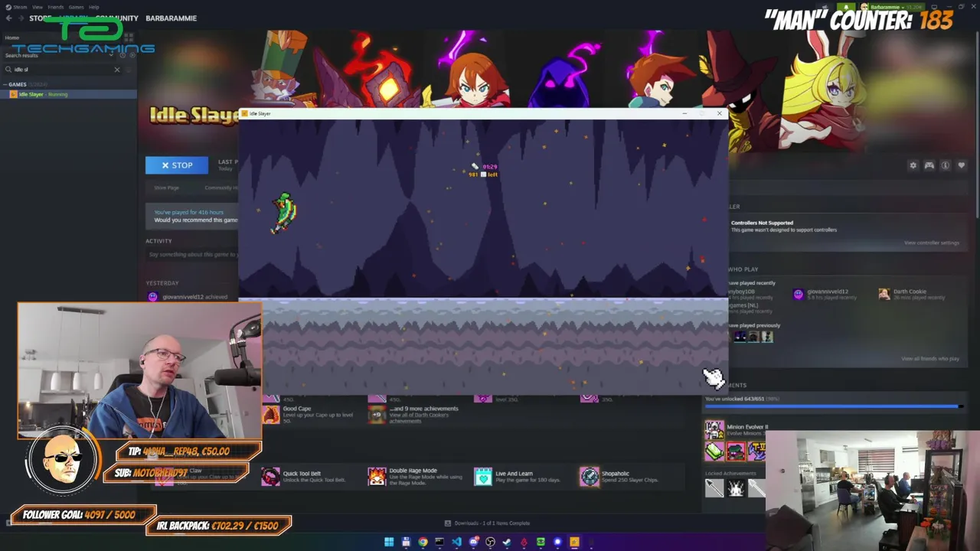Click the controller icon

pyautogui.click(x=929, y=165)
